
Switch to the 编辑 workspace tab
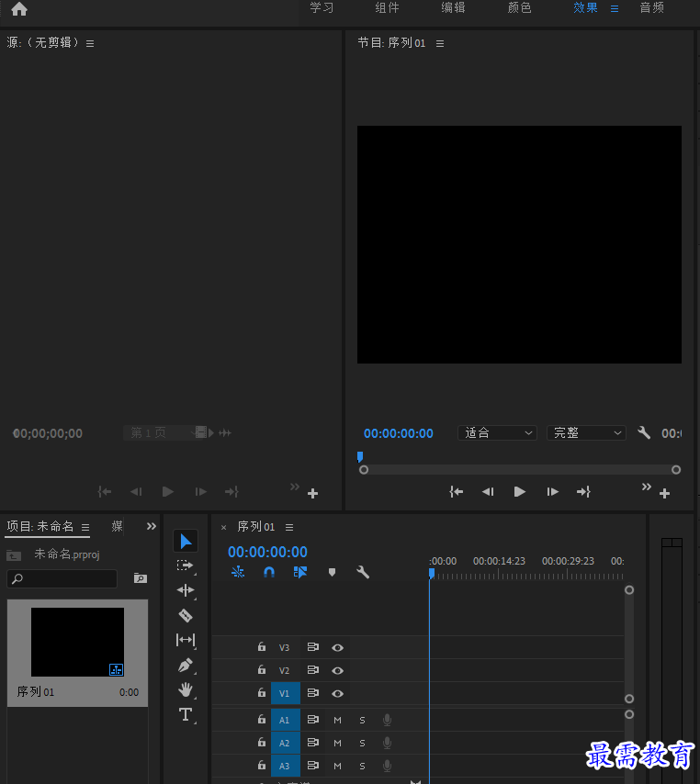point(453,8)
